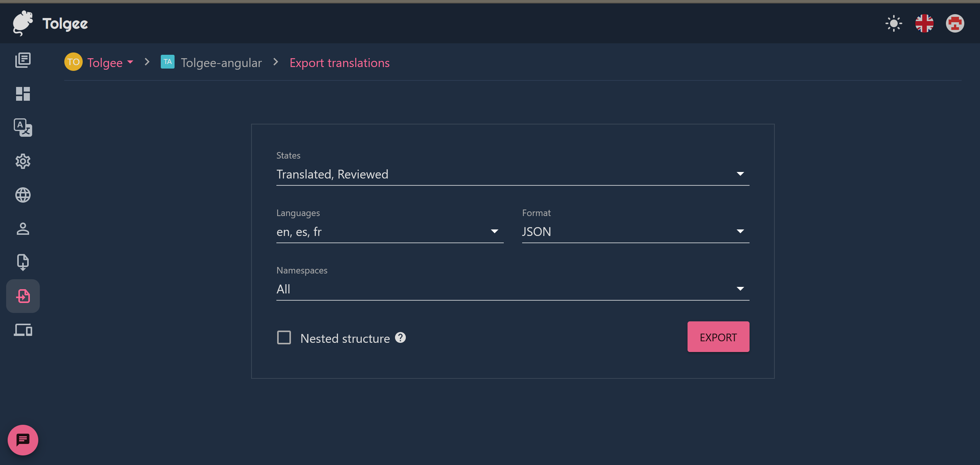980x465 pixels.
Task: Toggle light mode with the sun icon
Action: [893, 23]
